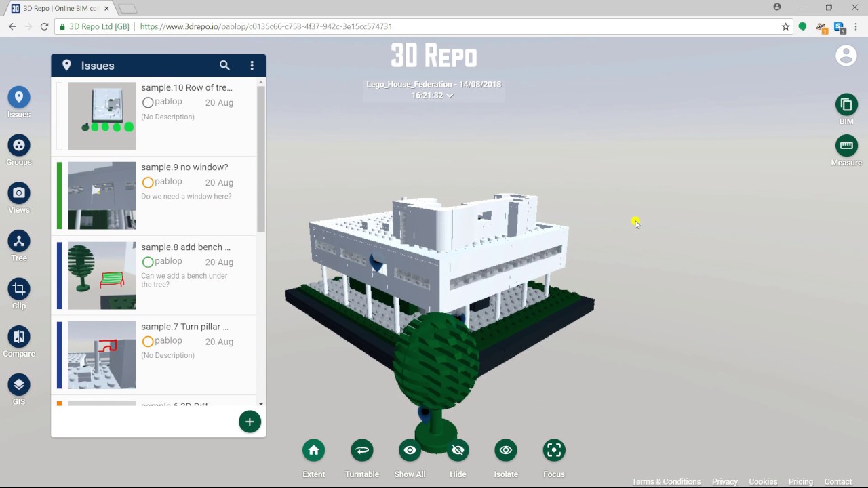This screenshot has width=868, height=488.
Task: Click the issues list scrollbar
Action: coord(261,159)
